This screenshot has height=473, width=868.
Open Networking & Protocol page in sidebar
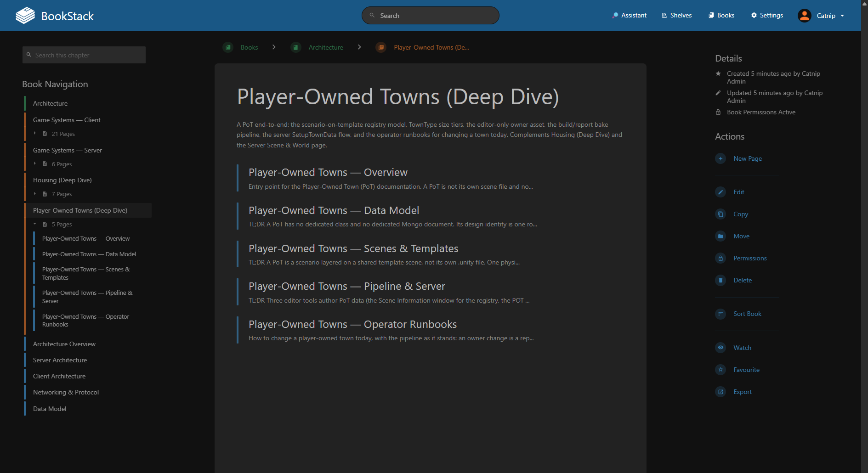[66, 392]
